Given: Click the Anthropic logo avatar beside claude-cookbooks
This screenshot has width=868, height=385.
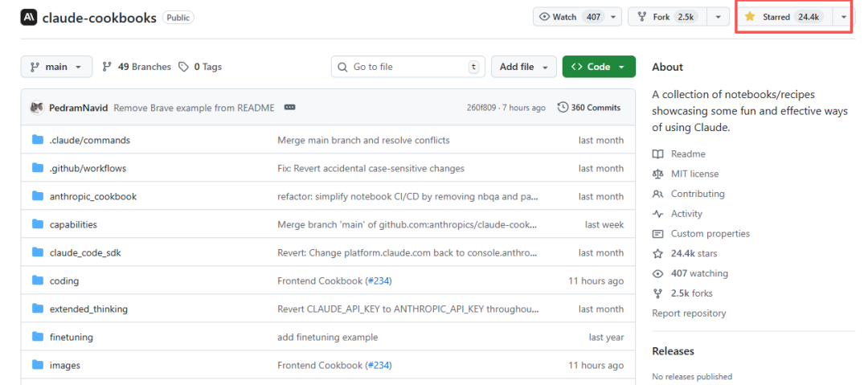Looking at the screenshot, I should 29,18.
